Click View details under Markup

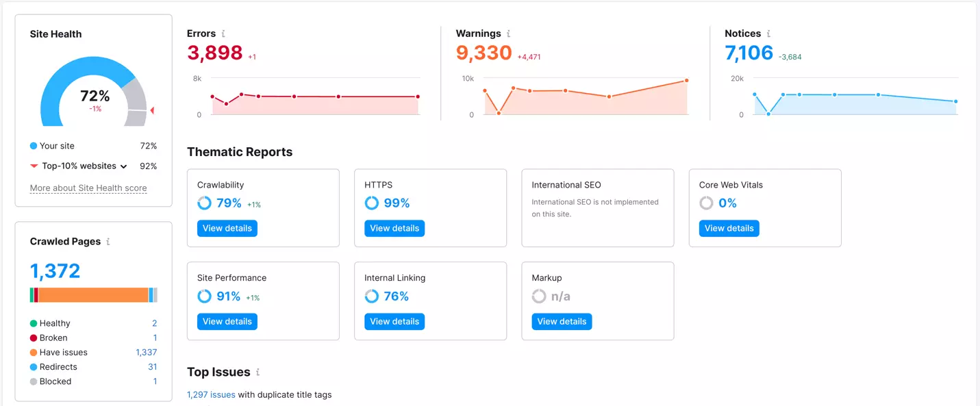(x=562, y=321)
